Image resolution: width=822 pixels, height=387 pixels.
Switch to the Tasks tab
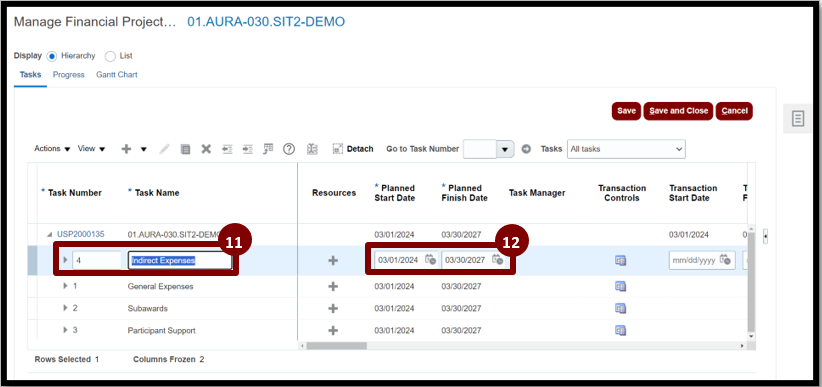(x=30, y=75)
